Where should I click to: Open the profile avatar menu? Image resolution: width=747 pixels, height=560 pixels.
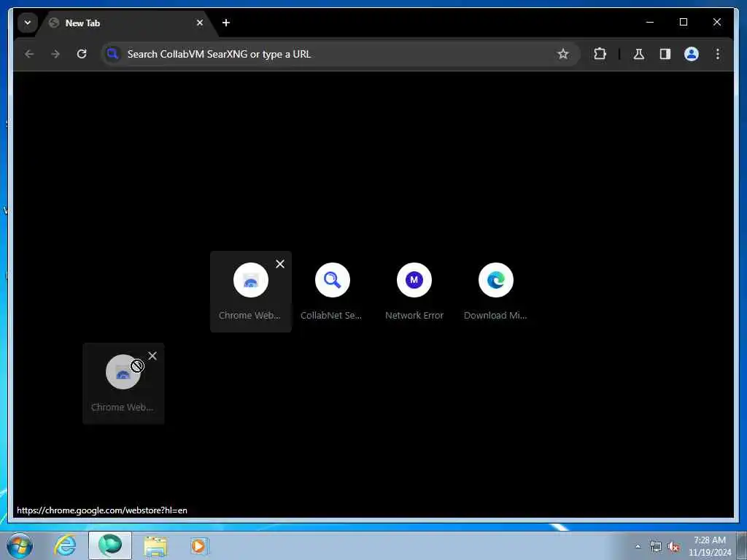(x=692, y=54)
